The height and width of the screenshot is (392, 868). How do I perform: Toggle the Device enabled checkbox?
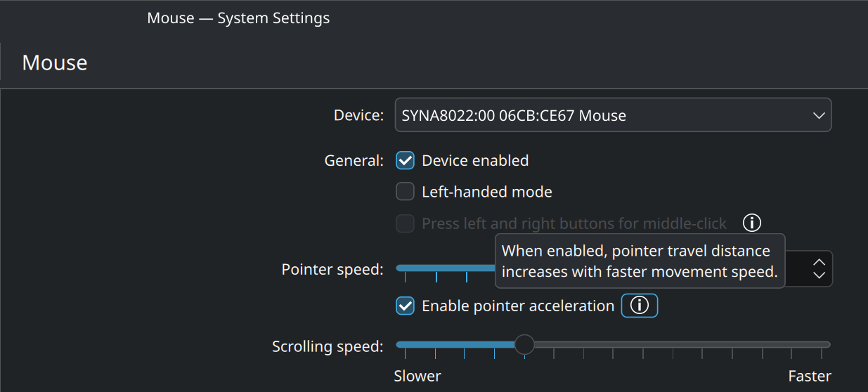tap(406, 161)
